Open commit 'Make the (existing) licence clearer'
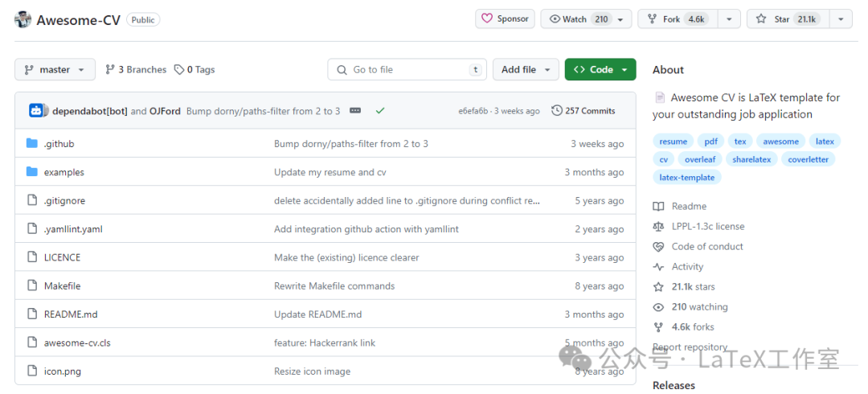868x394 pixels. [346, 257]
